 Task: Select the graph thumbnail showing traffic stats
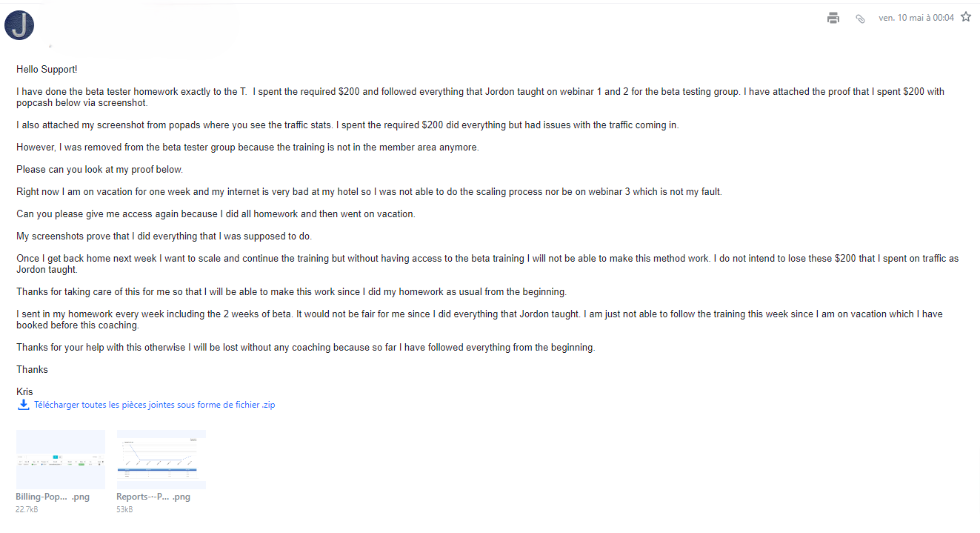click(161, 459)
